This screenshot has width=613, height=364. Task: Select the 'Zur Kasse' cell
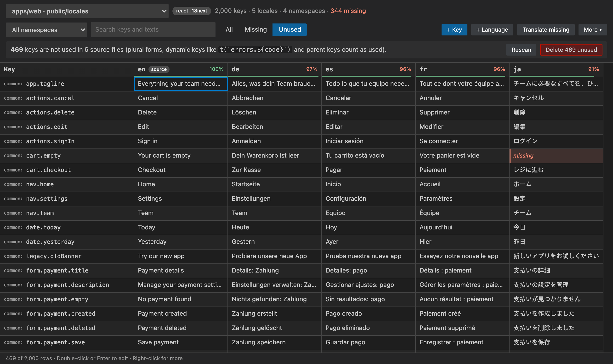275,170
